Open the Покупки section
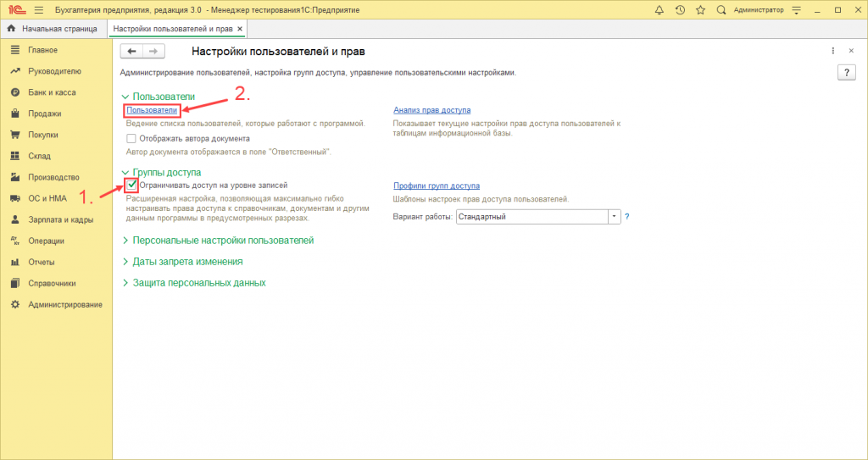The width and height of the screenshot is (868, 460). [x=43, y=135]
